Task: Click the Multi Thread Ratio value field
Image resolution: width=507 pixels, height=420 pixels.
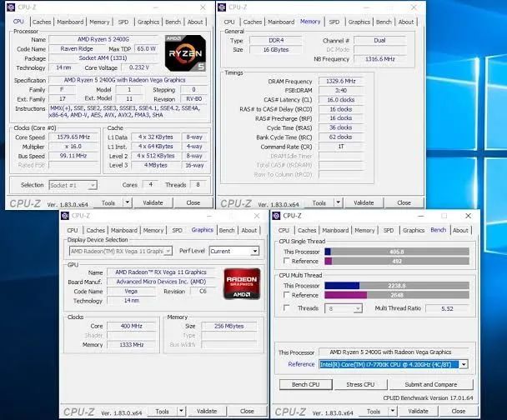Action: point(447,308)
